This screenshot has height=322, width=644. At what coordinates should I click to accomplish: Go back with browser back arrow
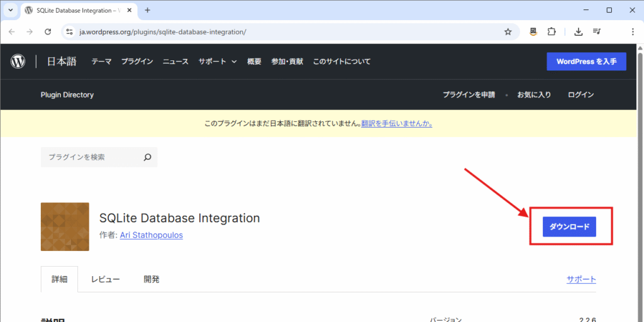[x=11, y=31]
